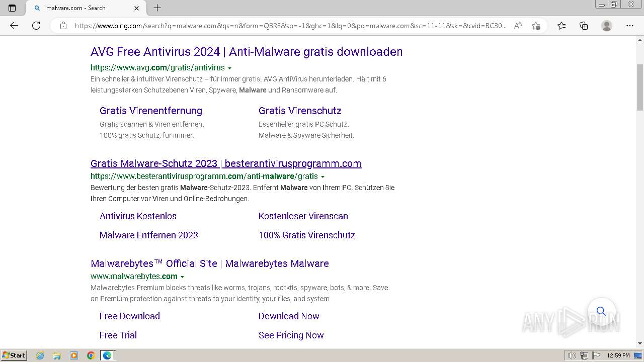
Task: Expand the avg.com URL dropdown arrow
Action: pyautogui.click(x=229, y=68)
